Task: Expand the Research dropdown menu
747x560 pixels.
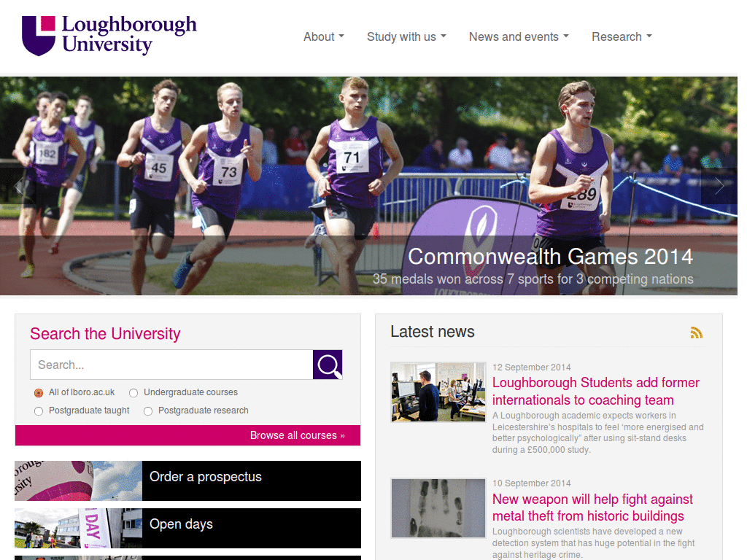Action: point(622,36)
